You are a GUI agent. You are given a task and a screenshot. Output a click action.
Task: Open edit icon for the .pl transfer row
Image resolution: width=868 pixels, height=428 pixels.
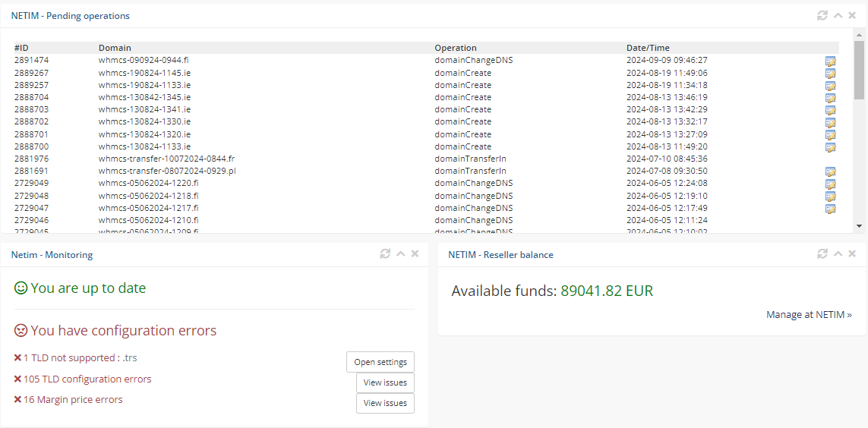point(830,172)
